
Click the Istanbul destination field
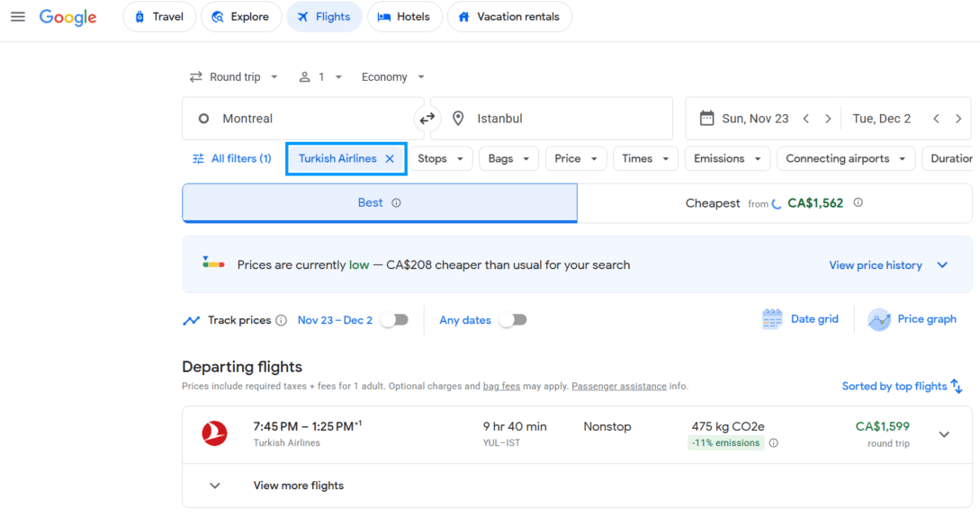552,119
